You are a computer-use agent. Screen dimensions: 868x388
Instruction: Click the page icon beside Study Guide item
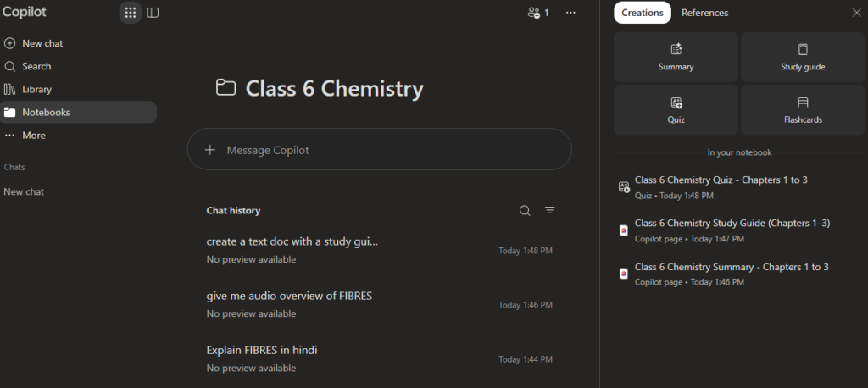(624, 230)
